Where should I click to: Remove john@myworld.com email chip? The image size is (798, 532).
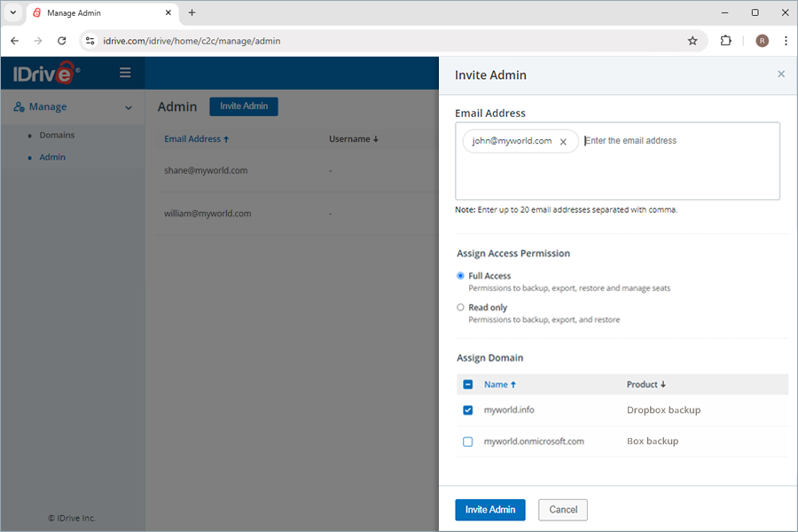[x=563, y=142]
